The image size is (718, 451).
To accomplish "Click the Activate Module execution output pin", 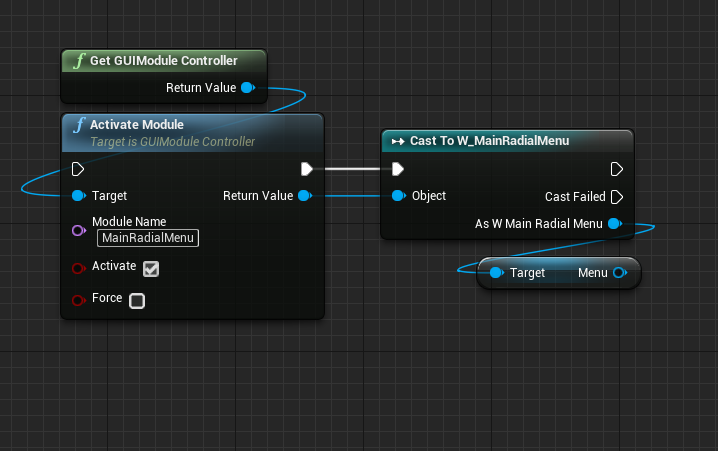I will pyautogui.click(x=307, y=168).
